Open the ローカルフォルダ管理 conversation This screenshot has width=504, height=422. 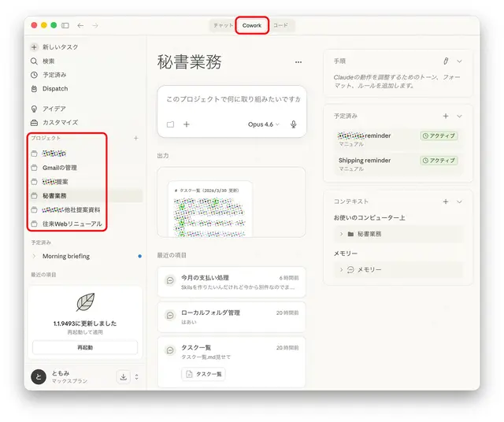232,317
